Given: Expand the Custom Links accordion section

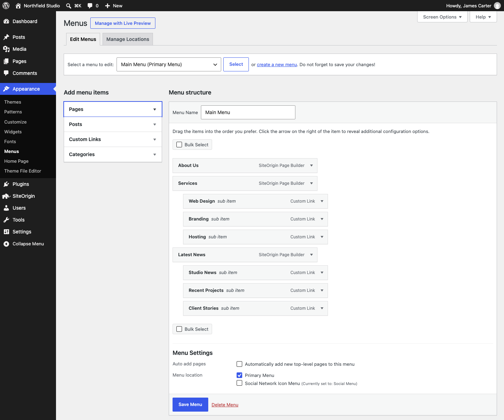Looking at the screenshot, I should coord(113,139).
